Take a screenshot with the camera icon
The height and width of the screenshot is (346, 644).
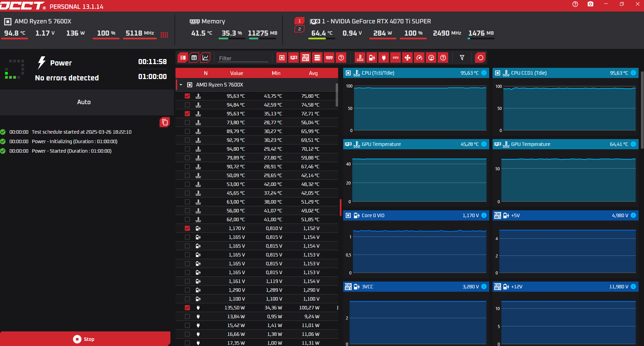coord(590,4)
